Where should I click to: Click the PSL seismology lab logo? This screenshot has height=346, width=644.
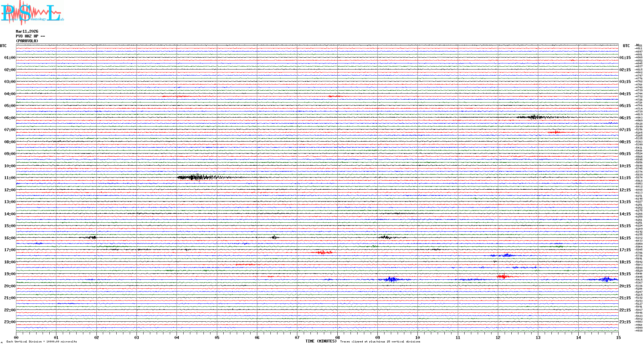31,13
